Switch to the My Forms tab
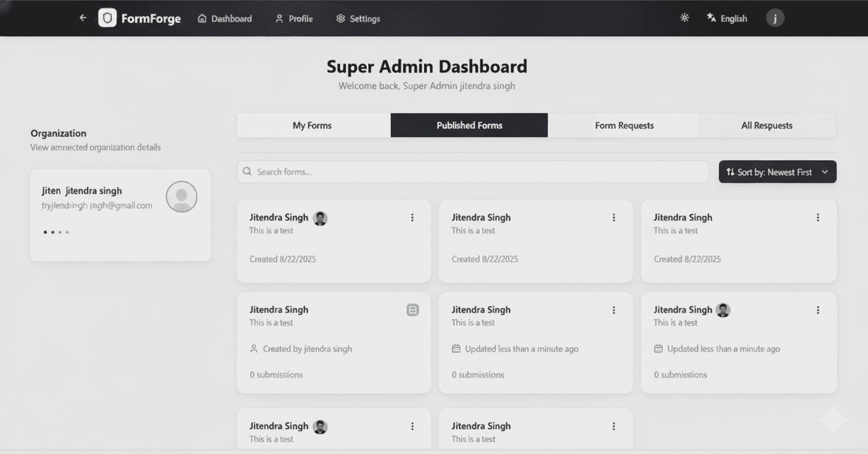The image size is (868, 454). coord(313,125)
